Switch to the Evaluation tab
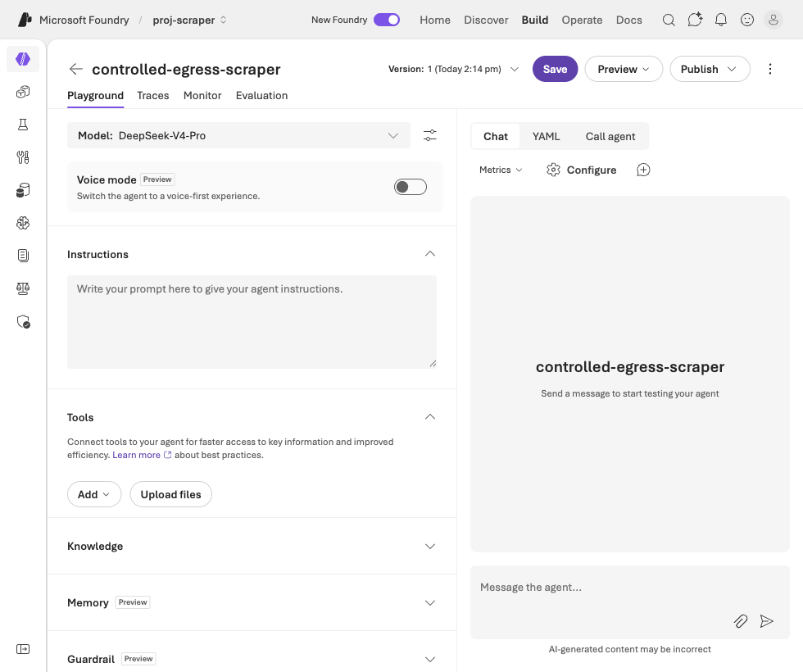 261,96
